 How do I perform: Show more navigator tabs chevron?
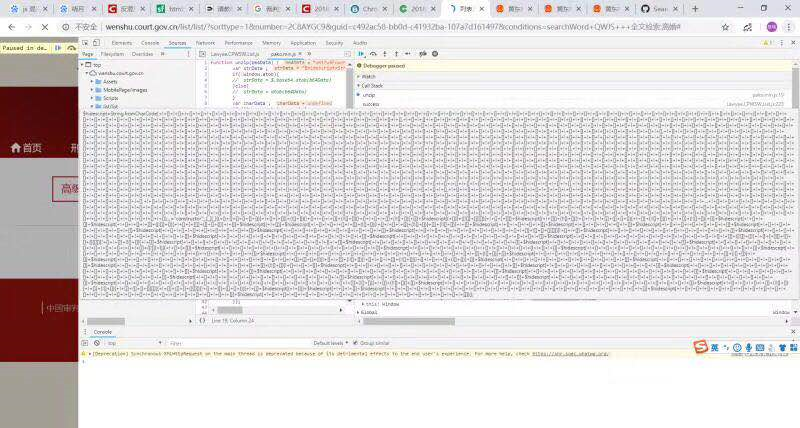(x=163, y=54)
